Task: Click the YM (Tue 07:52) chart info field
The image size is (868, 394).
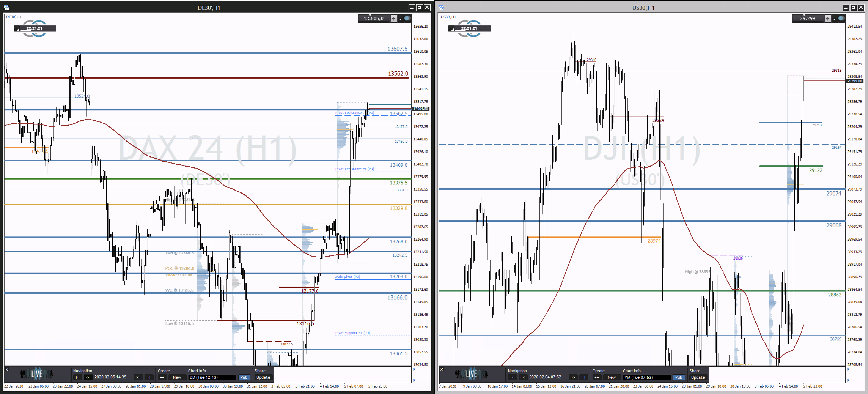Action: point(647,377)
